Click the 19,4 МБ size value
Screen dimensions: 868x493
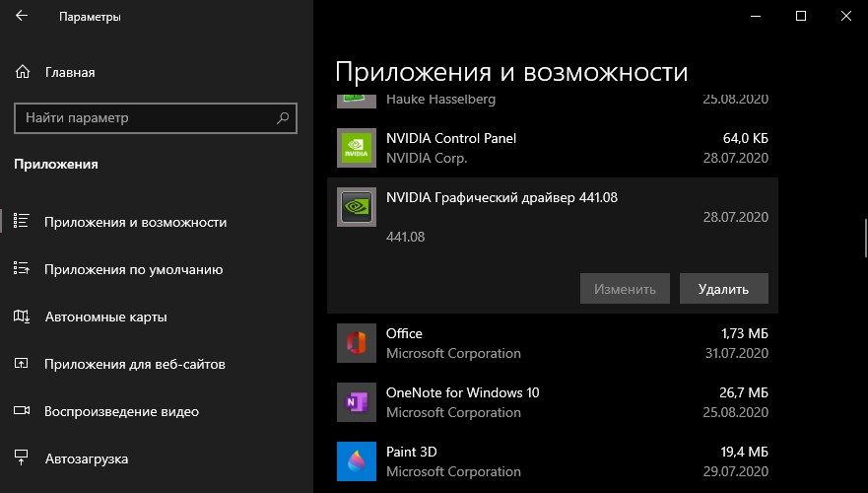[x=744, y=452]
